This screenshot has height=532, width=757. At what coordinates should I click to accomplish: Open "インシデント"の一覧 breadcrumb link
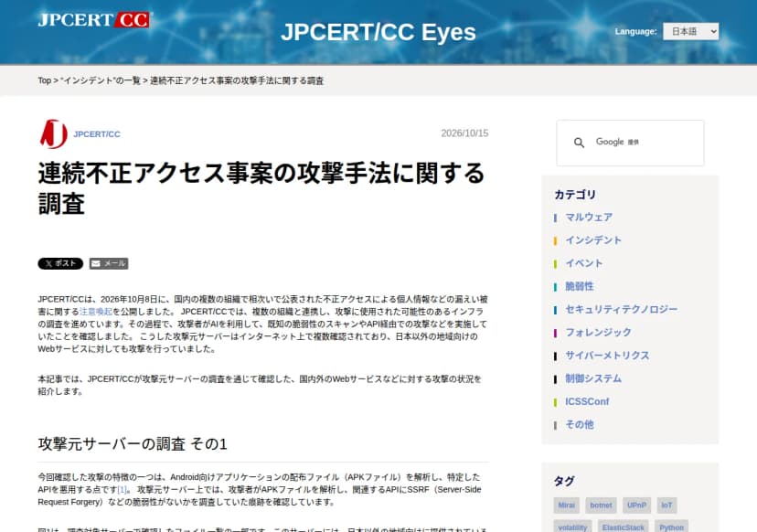(x=101, y=80)
